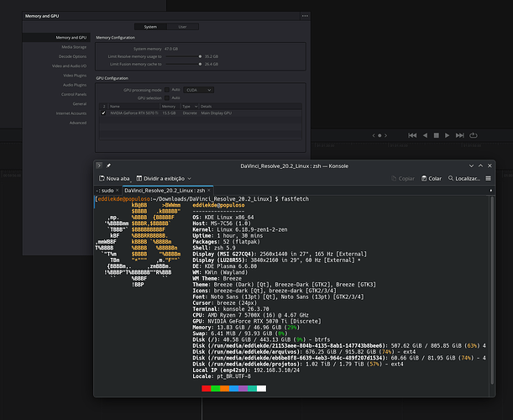Click the tab bar overflow arrow in Konsole

(491, 190)
